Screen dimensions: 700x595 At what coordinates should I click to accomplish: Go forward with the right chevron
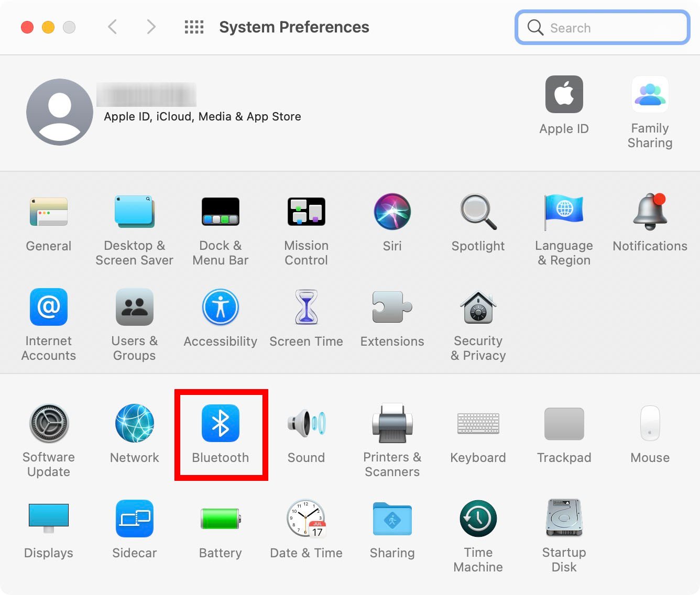click(x=151, y=27)
